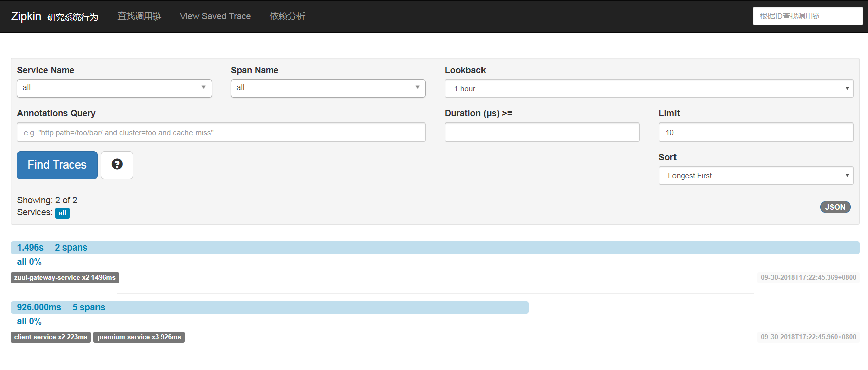The width and height of the screenshot is (868, 370).
Task: Click the Duration (μs) input field
Action: [542, 133]
